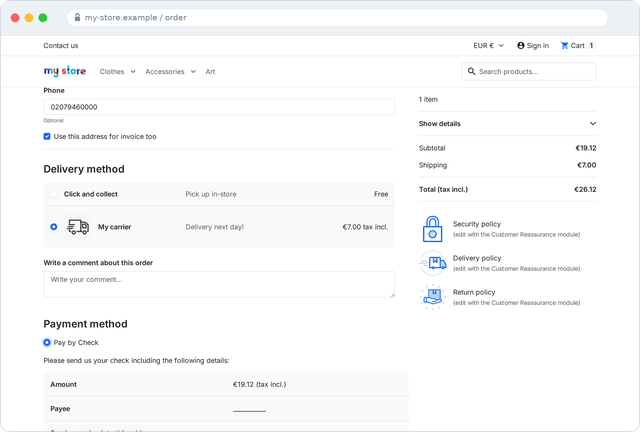Open the Clothes category
This screenshot has width=640, height=432.
pyautogui.click(x=112, y=71)
